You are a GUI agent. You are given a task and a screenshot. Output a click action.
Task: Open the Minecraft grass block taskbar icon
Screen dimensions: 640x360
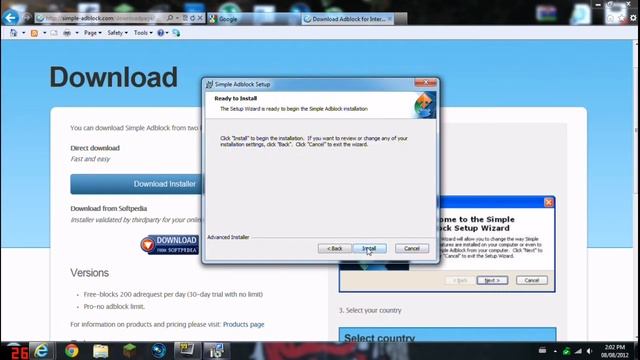[x=129, y=351]
